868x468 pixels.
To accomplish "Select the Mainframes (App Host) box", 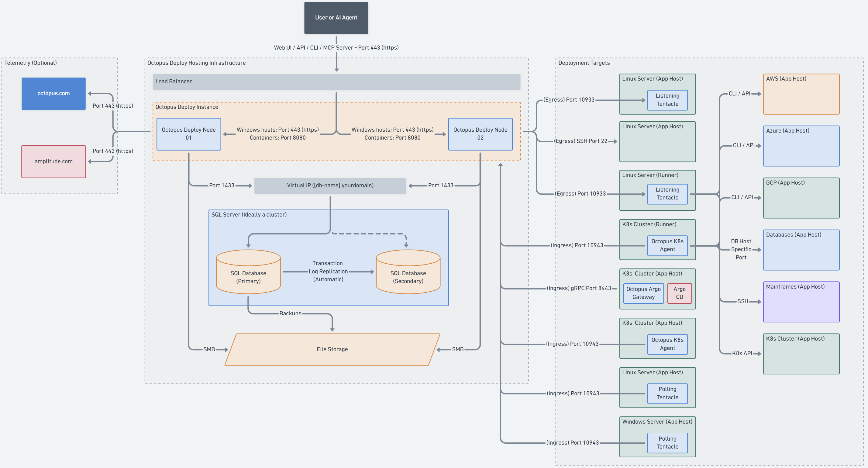I will [801, 302].
